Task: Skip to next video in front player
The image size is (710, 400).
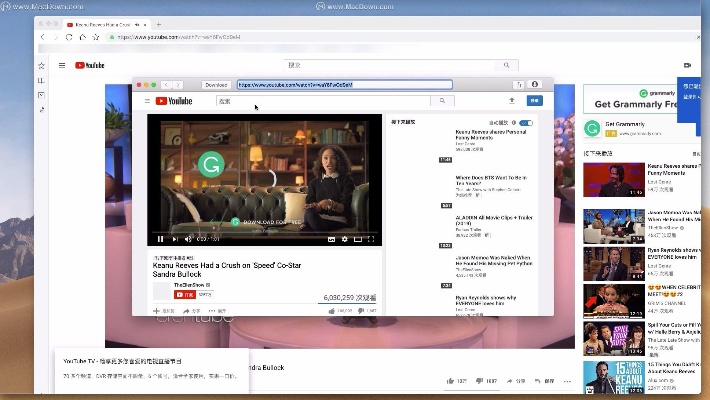Action: 175,239
